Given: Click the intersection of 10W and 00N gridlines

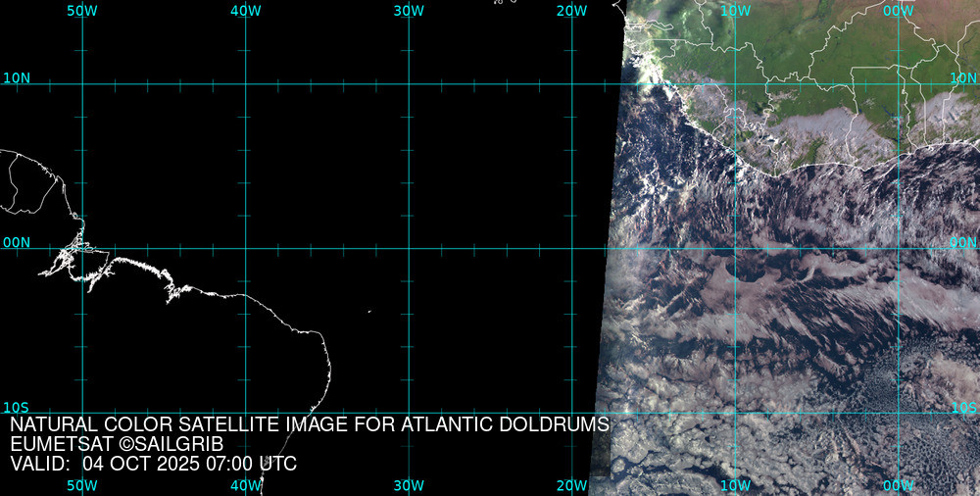Looking at the screenshot, I should coord(735,248).
